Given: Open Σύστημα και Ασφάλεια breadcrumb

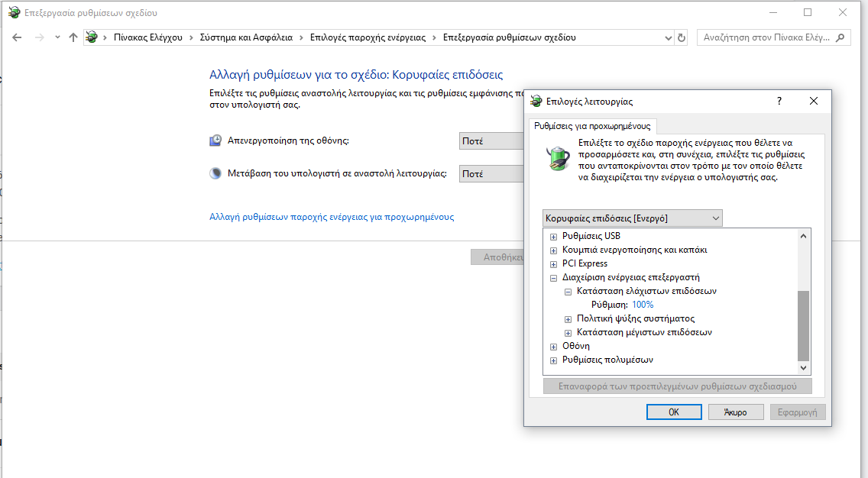Looking at the screenshot, I should pyautogui.click(x=246, y=37).
